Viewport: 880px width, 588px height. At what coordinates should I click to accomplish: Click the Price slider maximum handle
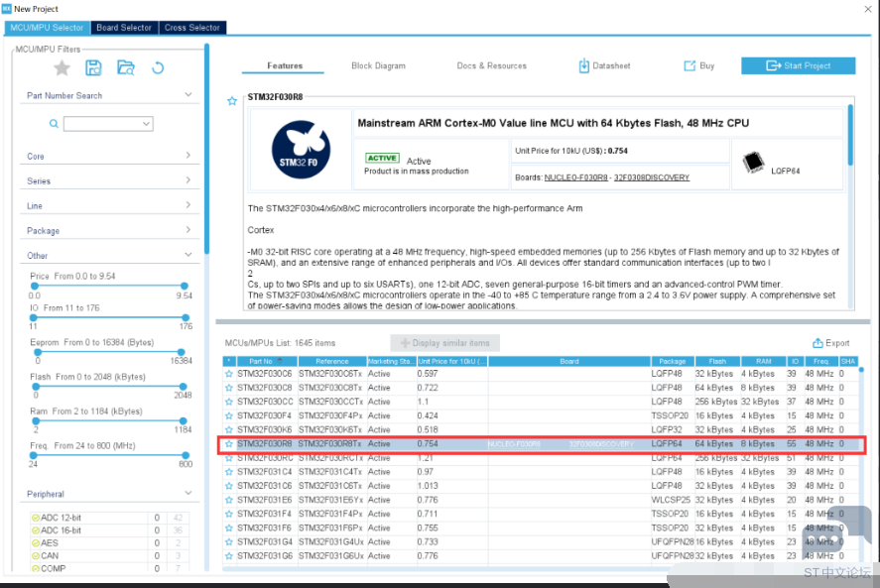point(185,287)
